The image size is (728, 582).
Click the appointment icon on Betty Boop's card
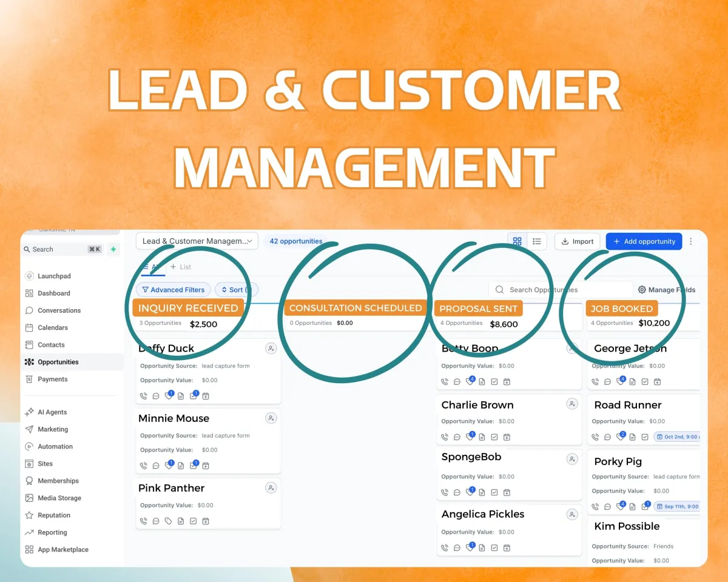507,381
